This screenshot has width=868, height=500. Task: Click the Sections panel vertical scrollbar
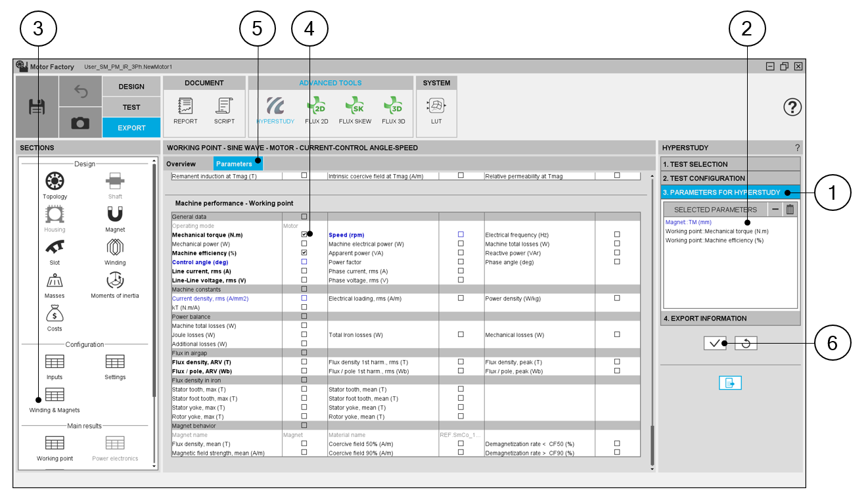pyautogui.click(x=154, y=296)
